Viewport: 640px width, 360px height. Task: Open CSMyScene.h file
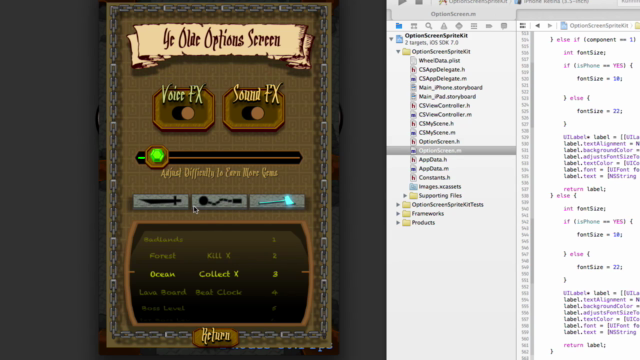(436, 123)
